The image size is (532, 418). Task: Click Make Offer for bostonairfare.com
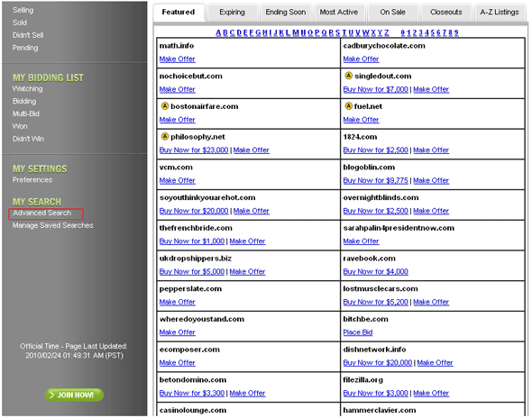tap(177, 120)
